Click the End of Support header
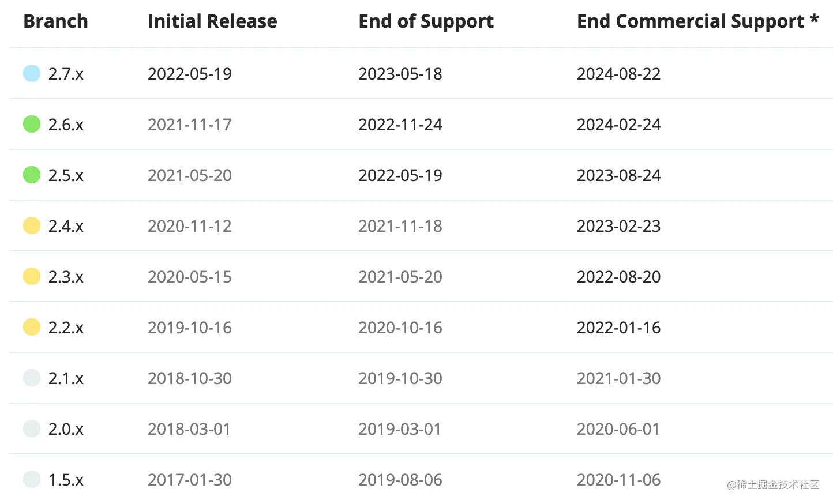The width and height of the screenshot is (833, 504). point(426,22)
